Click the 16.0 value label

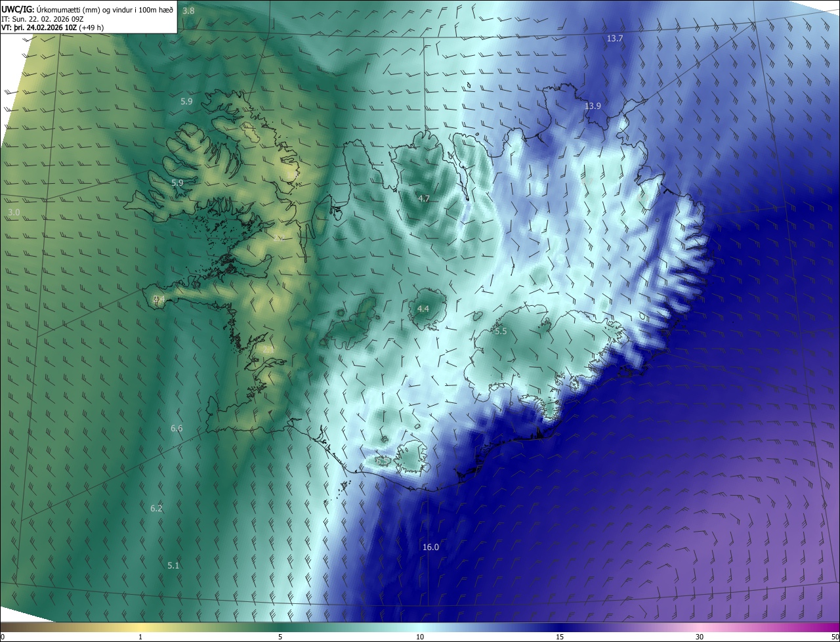430,547
